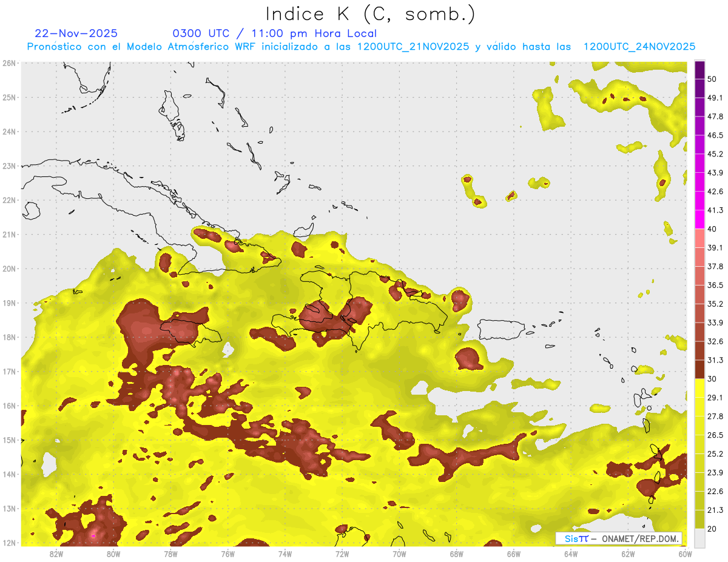
Task: Click the colorbar label "39.1"
Action: pos(715,248)
